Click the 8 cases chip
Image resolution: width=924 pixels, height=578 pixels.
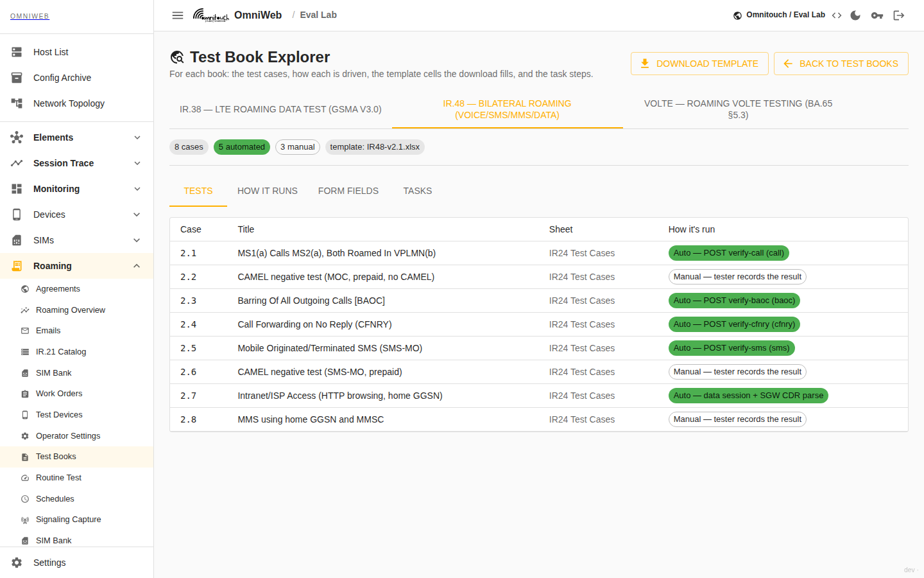pos(189,147)
